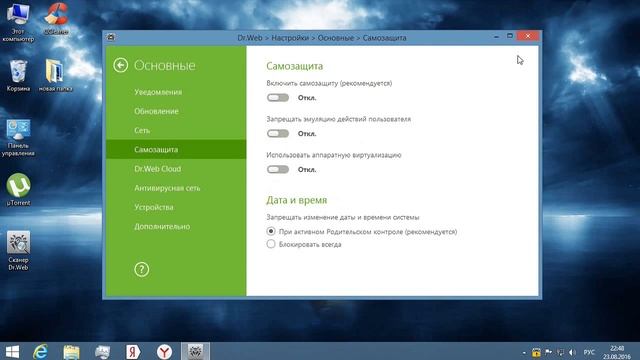640x360 pixels.
Task: Toggle Использовать аппаратную виртуализацию switch
Action: 278,169
